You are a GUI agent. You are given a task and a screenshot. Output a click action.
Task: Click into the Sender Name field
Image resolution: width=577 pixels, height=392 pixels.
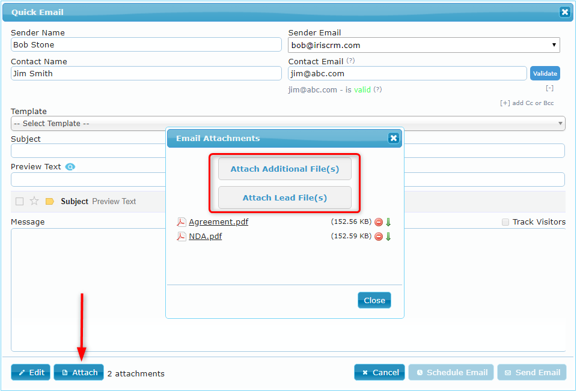tap(146, 45)
